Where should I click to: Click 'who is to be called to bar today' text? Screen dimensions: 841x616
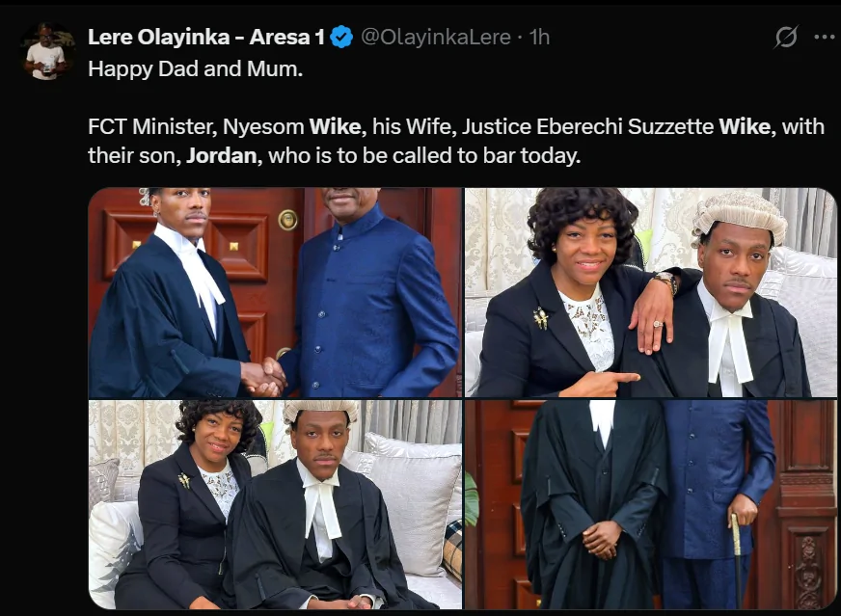(423, 155)
